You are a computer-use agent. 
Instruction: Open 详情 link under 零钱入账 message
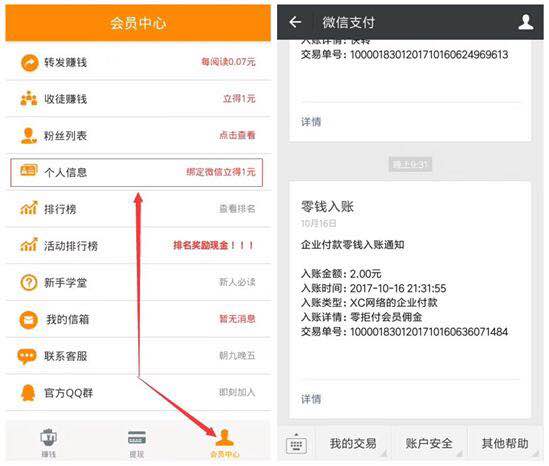(x=311, y=399)
